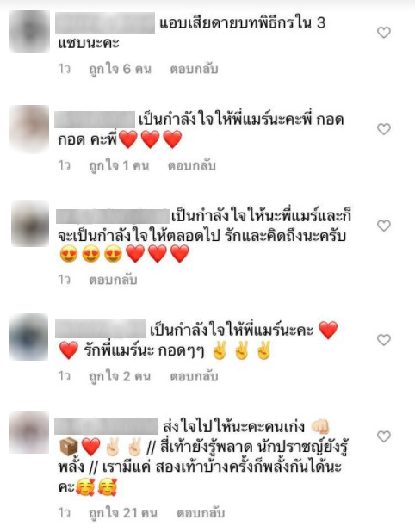415x532 pixels.
Task: View the ถูกใจ 2 คน likes list
Action: [x=120, y=376]
